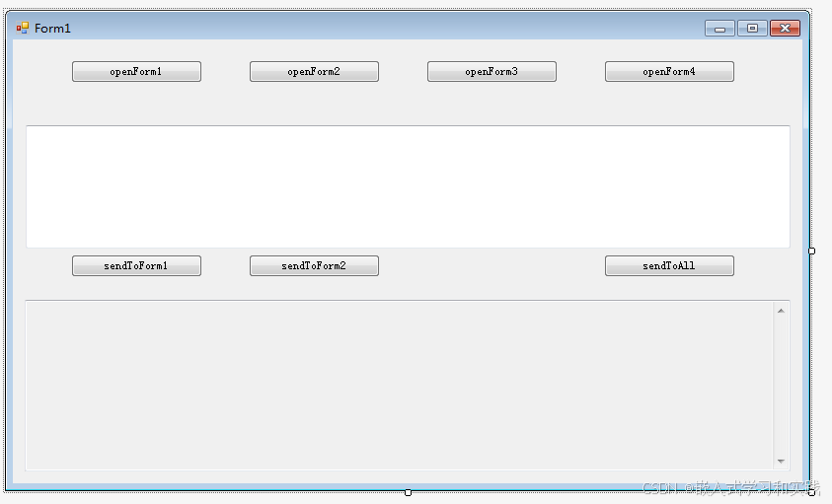Click the openForm2 button
Image resolution: width=832 pixels, height=504 pixels.
coord(314,72)
